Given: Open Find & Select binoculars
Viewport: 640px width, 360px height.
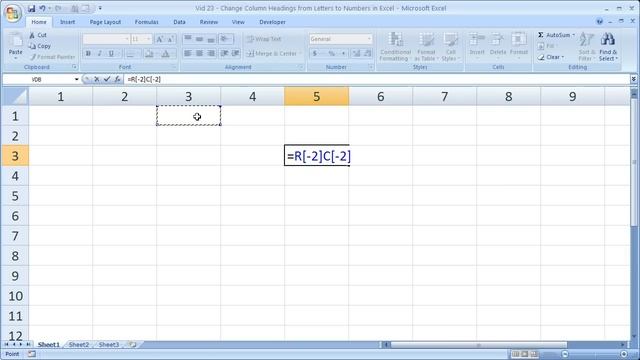Looking at the screenshot, I should point(608,47).
